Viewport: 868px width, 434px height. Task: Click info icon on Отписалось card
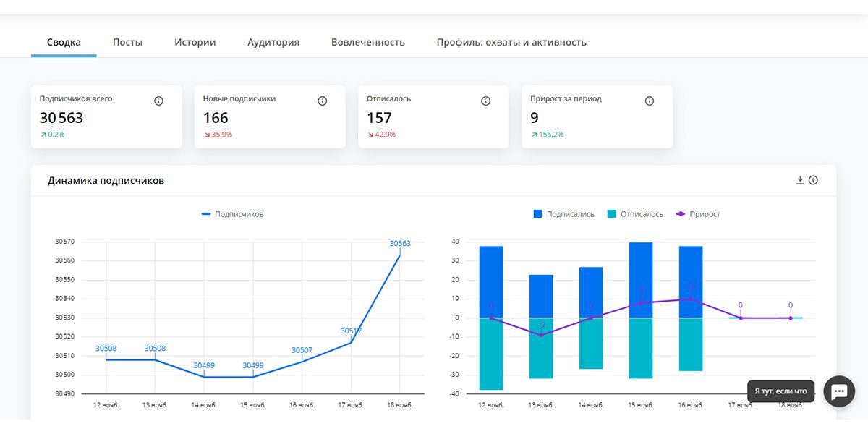(x=486, y=101)
